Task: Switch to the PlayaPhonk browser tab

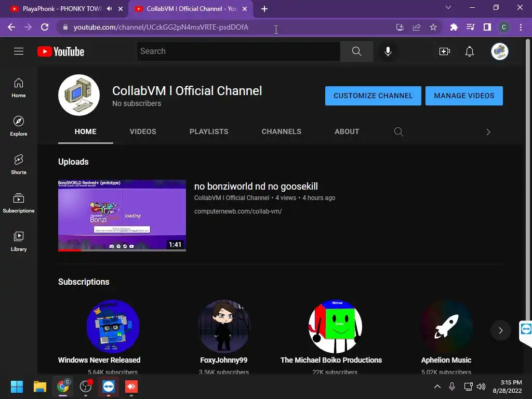Action: [x=63, y=9]
